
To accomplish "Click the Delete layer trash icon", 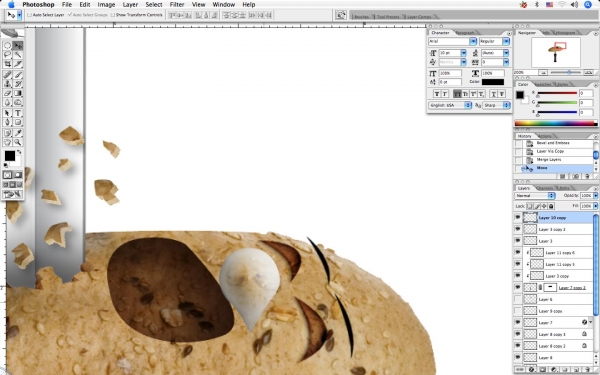I will 587,370.
